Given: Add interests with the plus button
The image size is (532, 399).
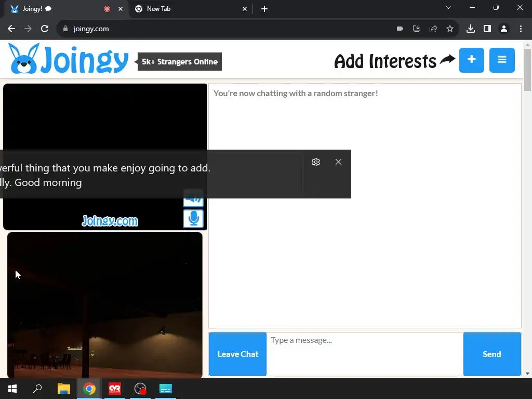Looking at the screenshot, I should tap(471, 60).
